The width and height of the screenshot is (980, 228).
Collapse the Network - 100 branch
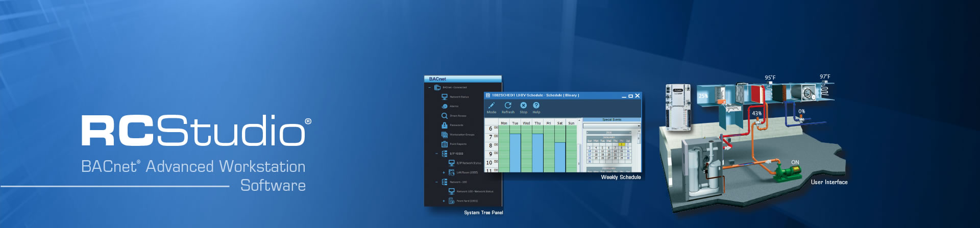[x=436, y=182]
